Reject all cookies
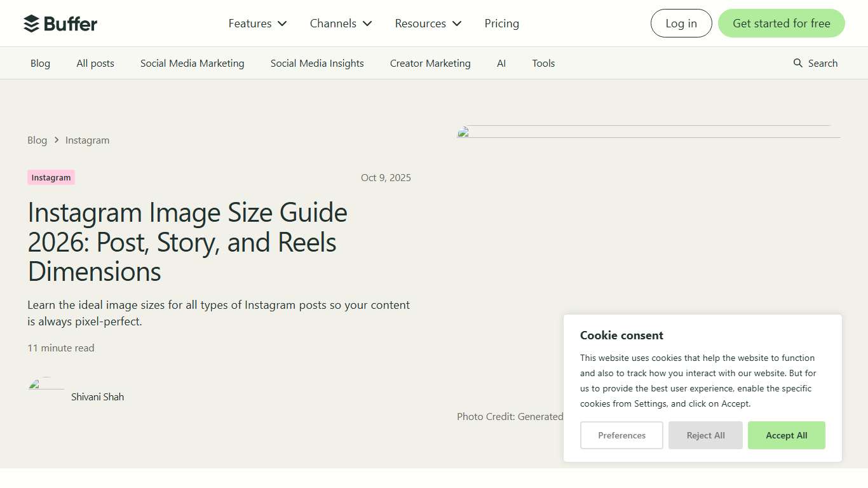868x488 pixels. pyautogui.click(x=705, y=435)
